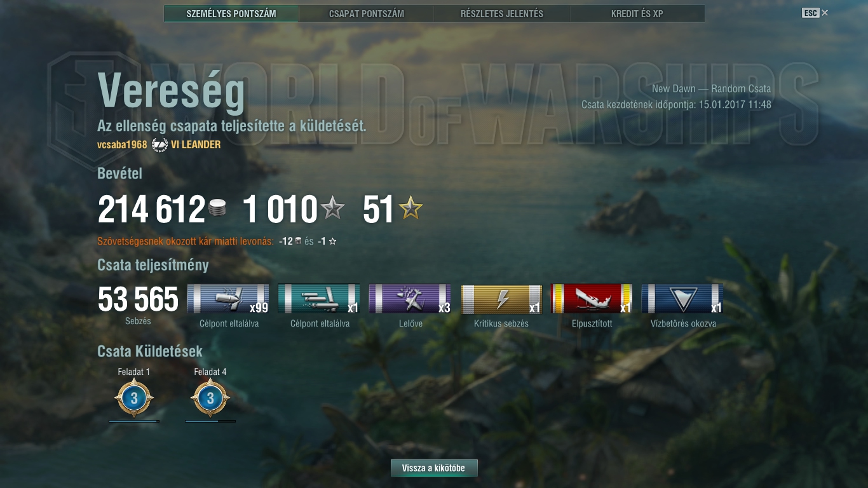The width and height of the screenshot is (868, 488).
Task: Click the red Elpusztított ship destroyed ribbon
Action: [592, 299]
